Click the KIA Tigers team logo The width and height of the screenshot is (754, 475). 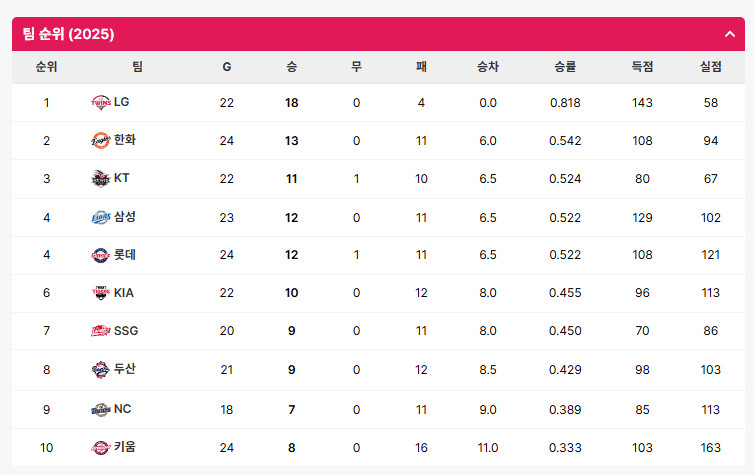tap(101, 293)
